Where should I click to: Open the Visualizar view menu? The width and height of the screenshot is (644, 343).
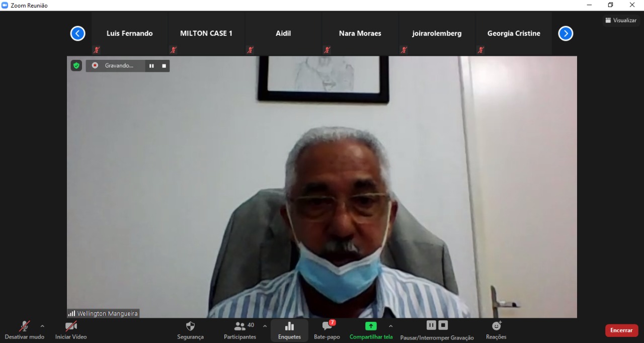tap(621, 20)
